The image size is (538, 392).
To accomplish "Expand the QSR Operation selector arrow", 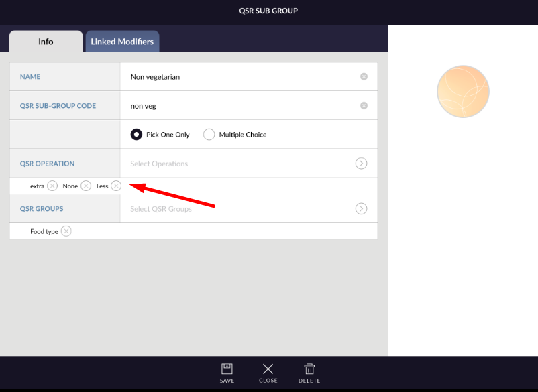I will [x=361, y=164].
